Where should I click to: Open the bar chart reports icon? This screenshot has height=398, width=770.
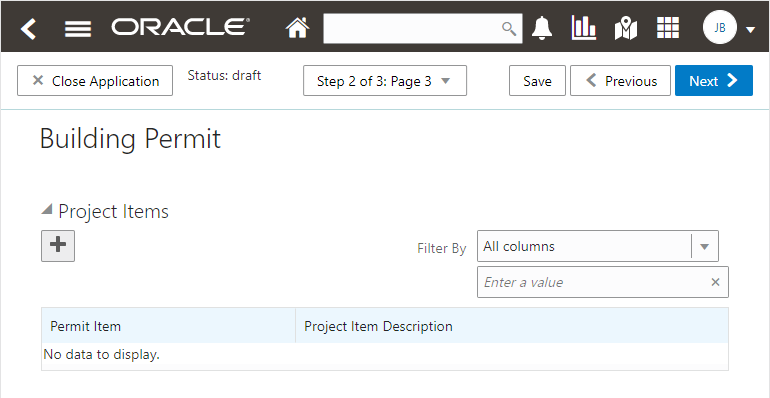(x=583, y=28)
